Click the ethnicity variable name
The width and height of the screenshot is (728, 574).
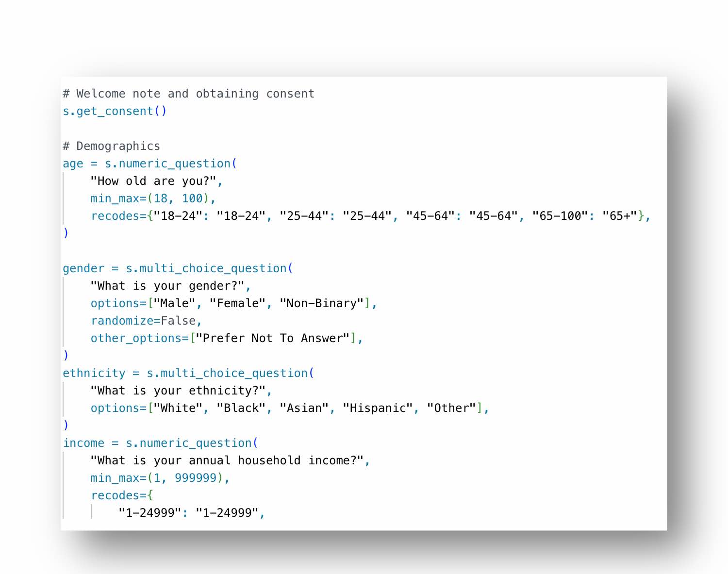click(94, 373)
